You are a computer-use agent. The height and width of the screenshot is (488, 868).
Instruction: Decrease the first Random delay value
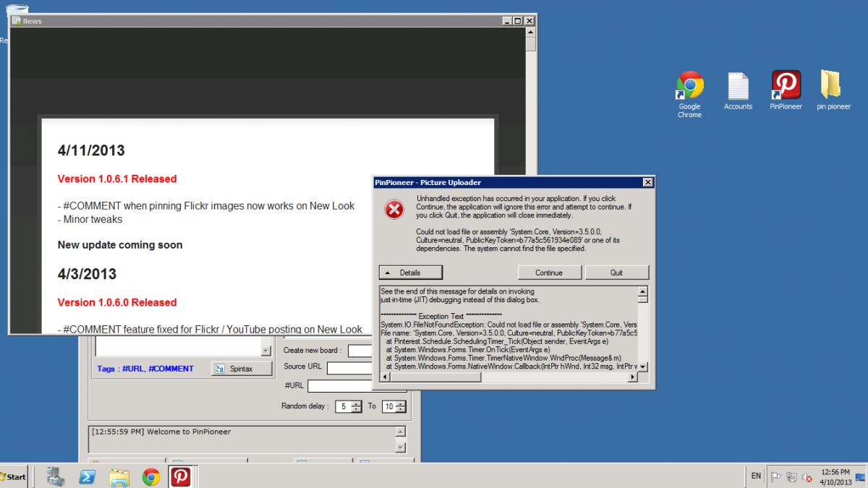357,410
